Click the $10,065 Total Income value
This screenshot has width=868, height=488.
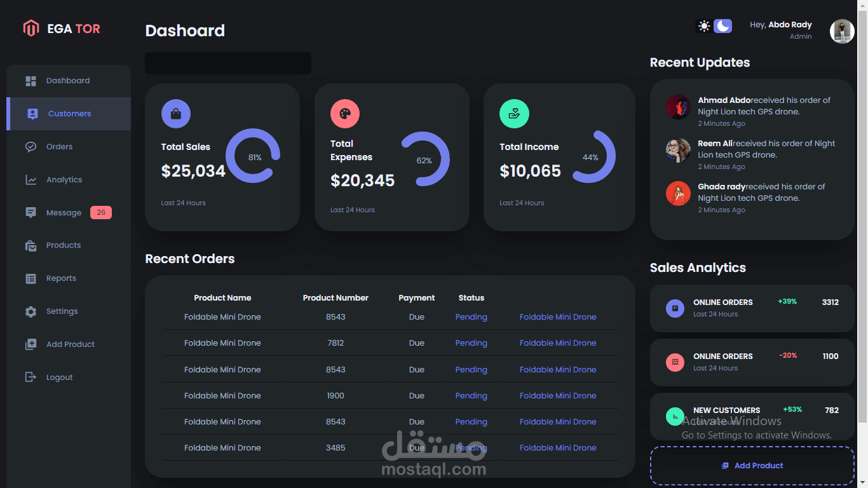pos(531,171)
